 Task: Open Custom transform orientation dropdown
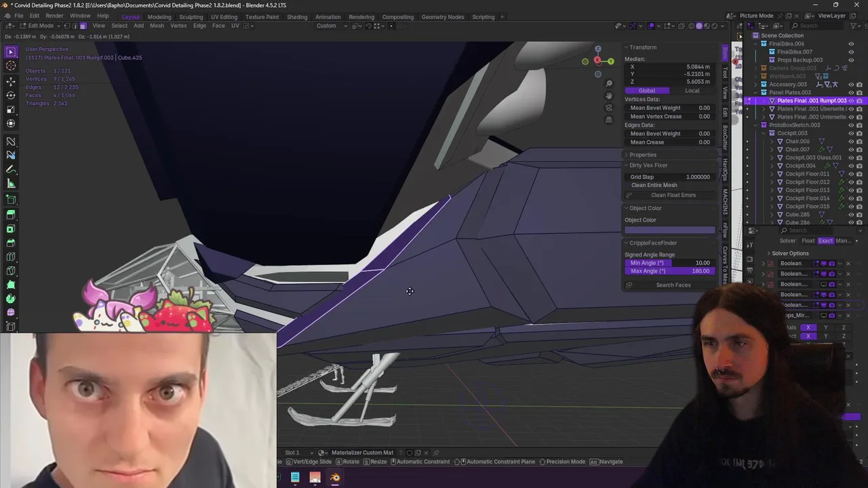click(332, 26)
